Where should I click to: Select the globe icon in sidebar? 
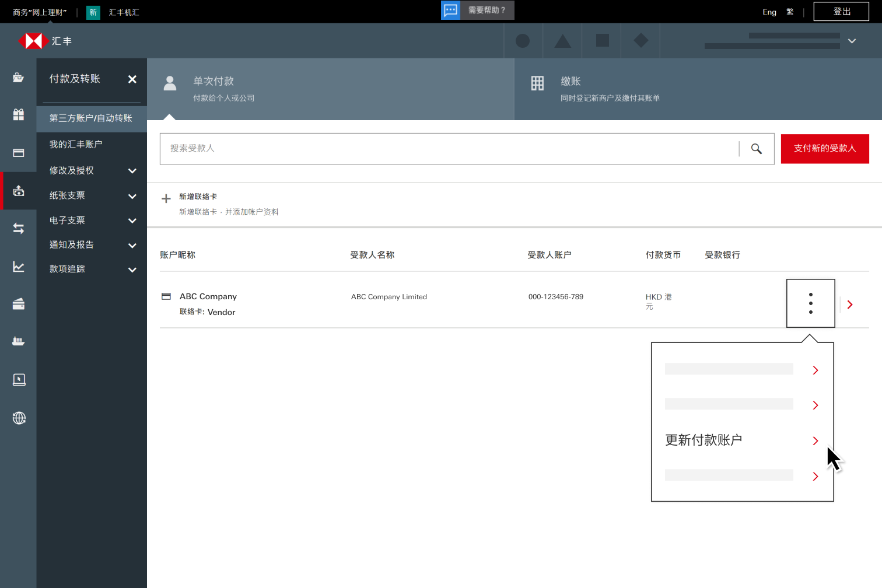coord(19,418)
